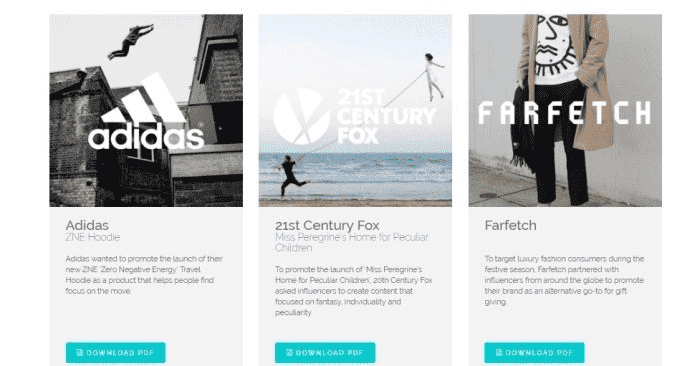
Task: Click the 21st Century Fox description paragraph
Action: (354, 291)
